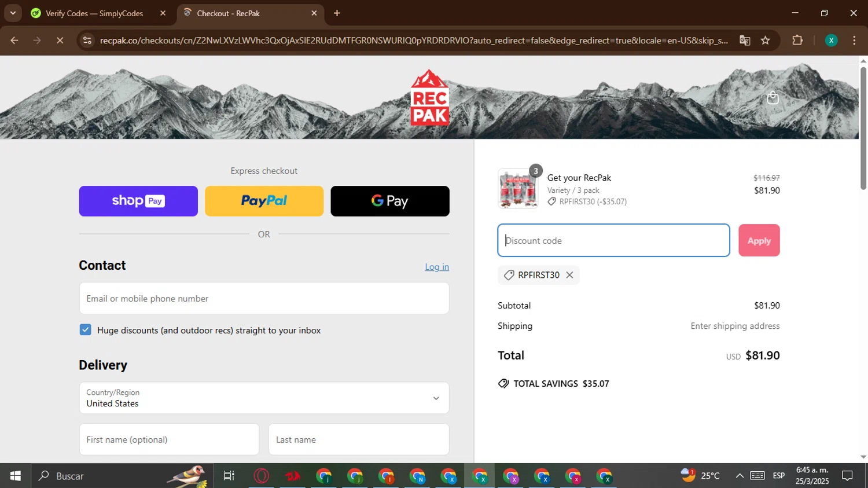Open the Chrome three-dot menu

[854, 41]
